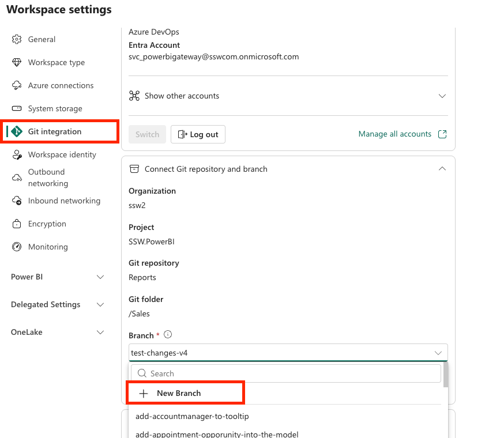Click the repository icon beside Connect Git repository
This screenshot has width=504, height=438.
point(134,169)
